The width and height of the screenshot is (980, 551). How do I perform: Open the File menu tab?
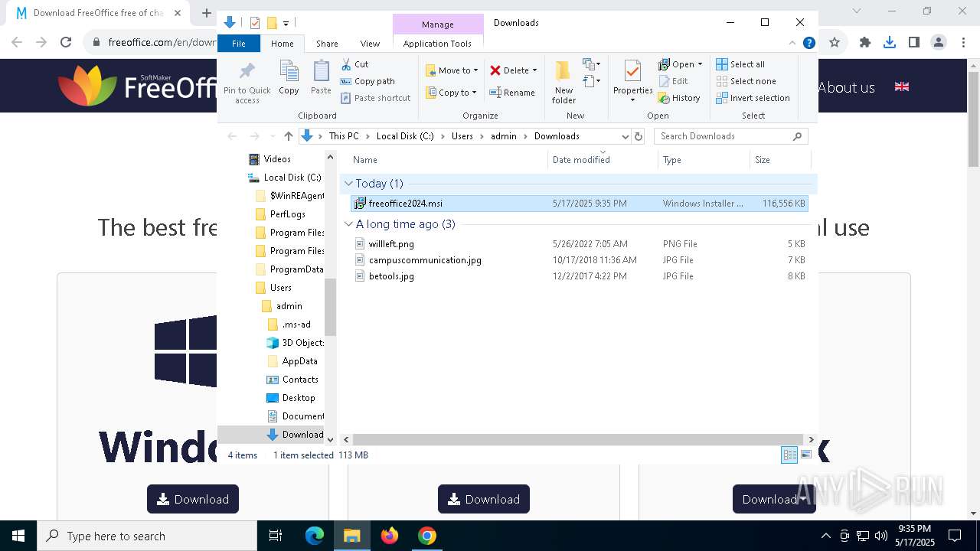(239, 44)
